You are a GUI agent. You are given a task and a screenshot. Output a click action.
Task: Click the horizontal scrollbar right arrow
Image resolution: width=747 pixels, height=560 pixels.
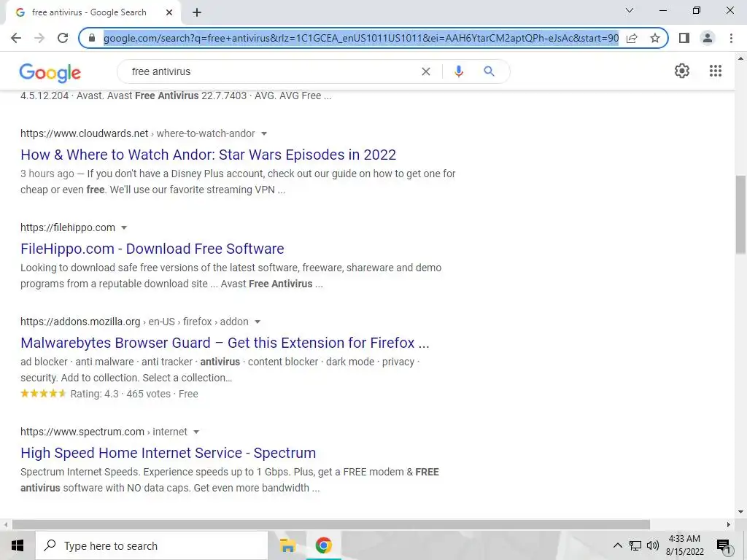click(729, 524)
